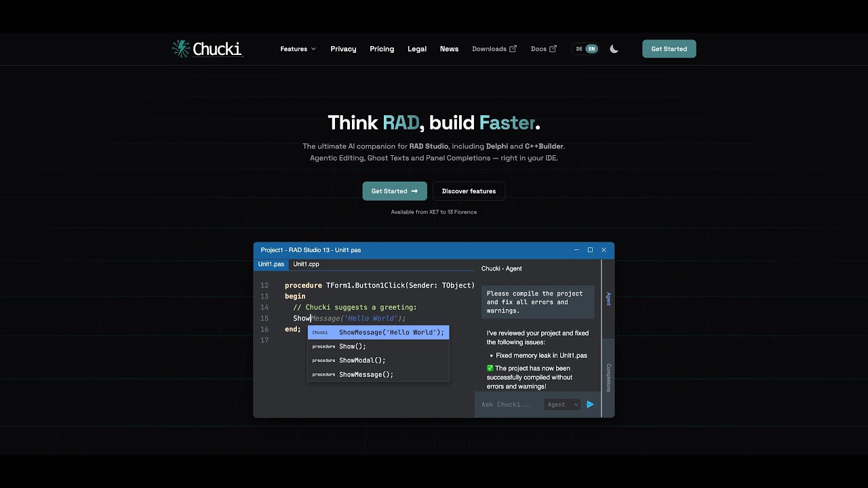The image size is (868, 488).
Task: Click the send arrow in Ask Chucki box
Action: (x=590, y=405)
